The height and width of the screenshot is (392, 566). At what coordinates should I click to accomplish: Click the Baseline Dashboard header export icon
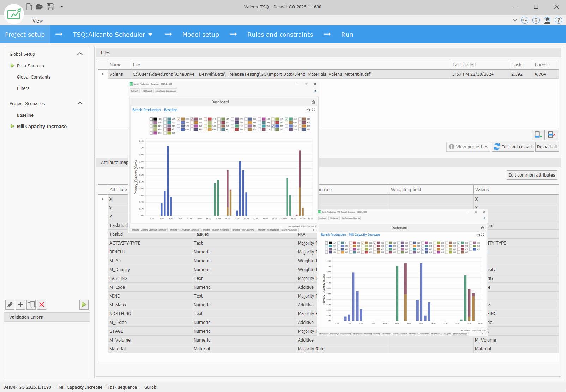313,102
